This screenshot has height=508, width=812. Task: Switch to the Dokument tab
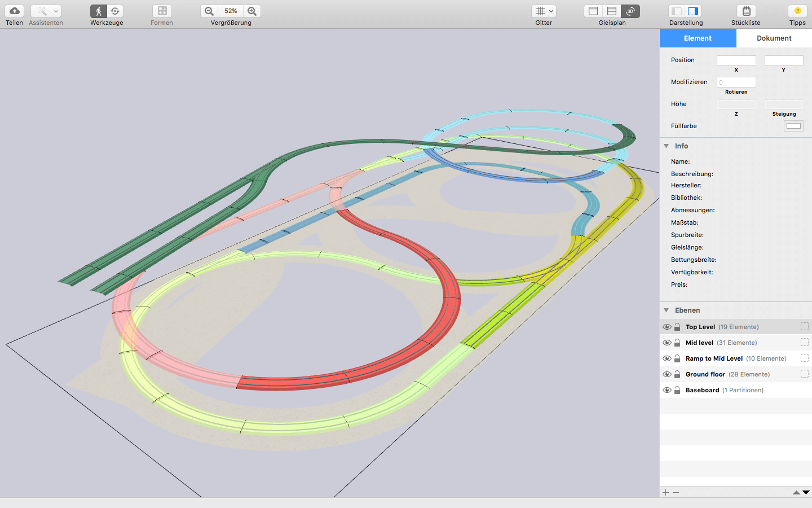point(774,38)
